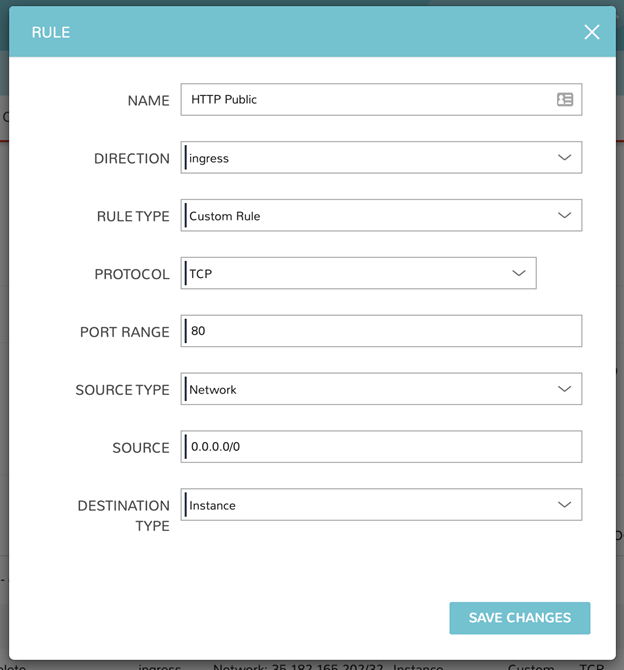Open the Rule Type dropdown showing Custom Rule
Image resolution: width=624 pixels, height=670 pixels.
381,216
